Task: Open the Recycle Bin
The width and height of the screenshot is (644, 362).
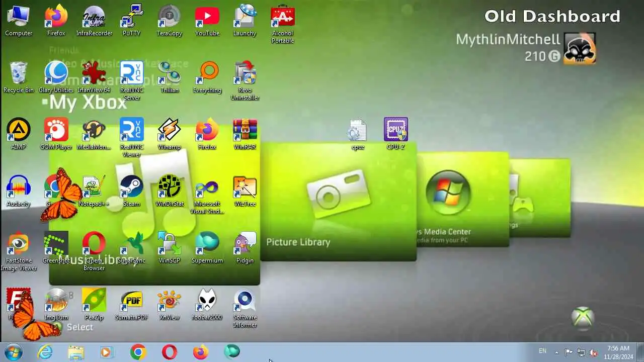Action: point(19,78)
